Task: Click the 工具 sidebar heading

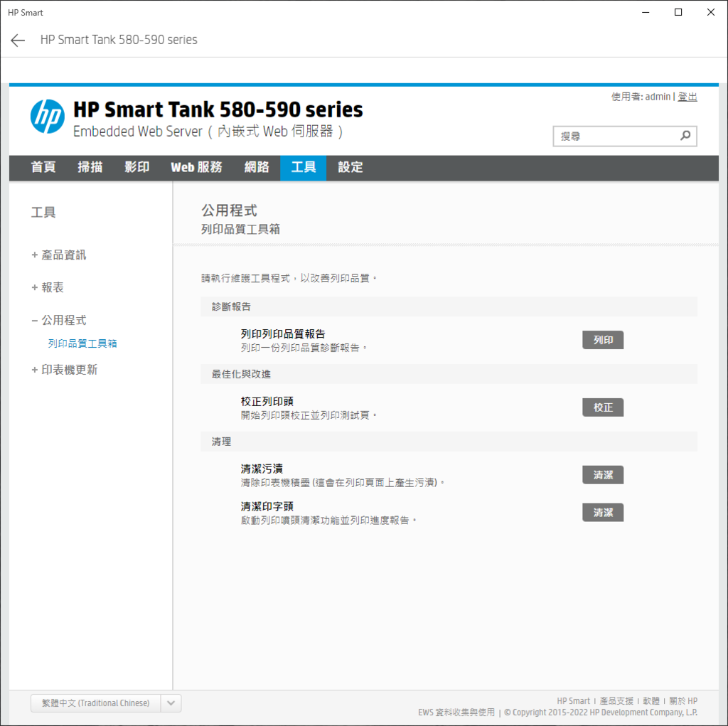Action: 43,213
